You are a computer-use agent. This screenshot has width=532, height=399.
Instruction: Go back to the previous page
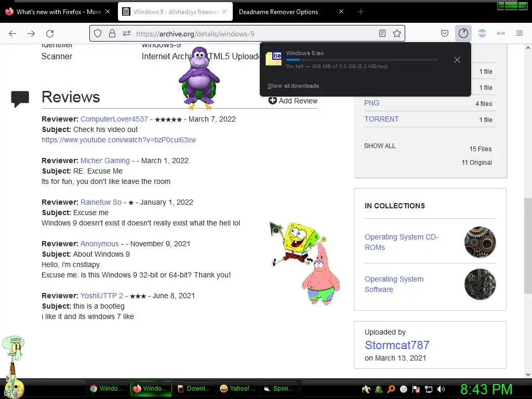(x=12, y=34)
